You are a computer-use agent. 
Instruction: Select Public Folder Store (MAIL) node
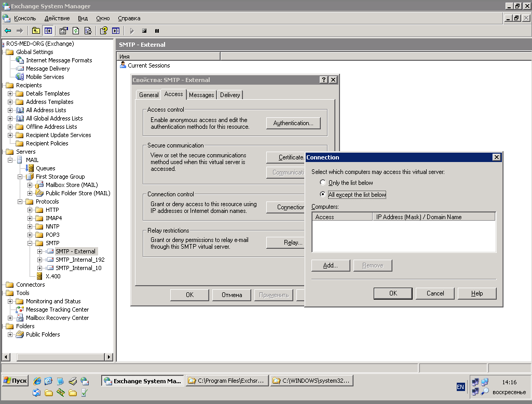pos(78,193)
